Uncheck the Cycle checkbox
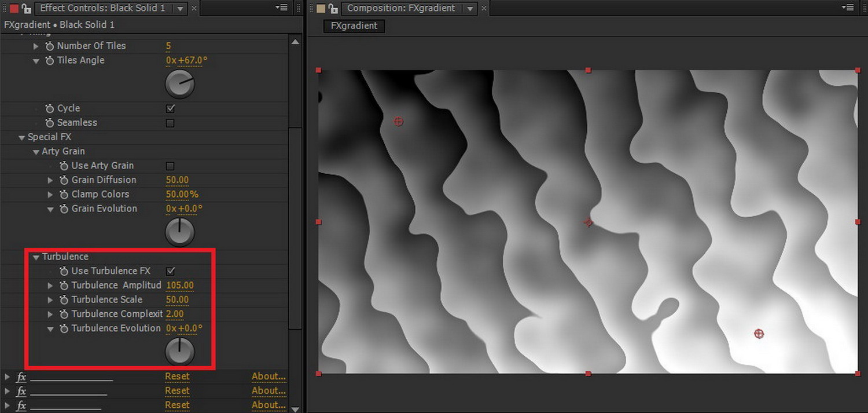 tap(170, 108)
